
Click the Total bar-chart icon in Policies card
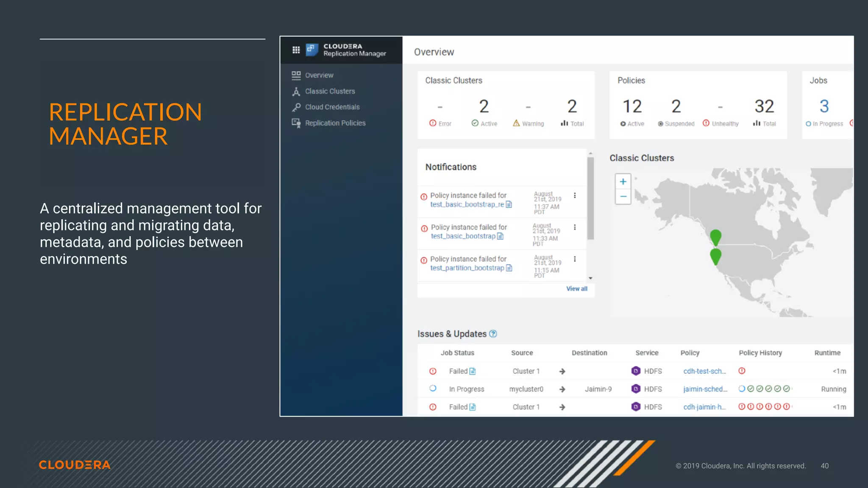(757, 123)
